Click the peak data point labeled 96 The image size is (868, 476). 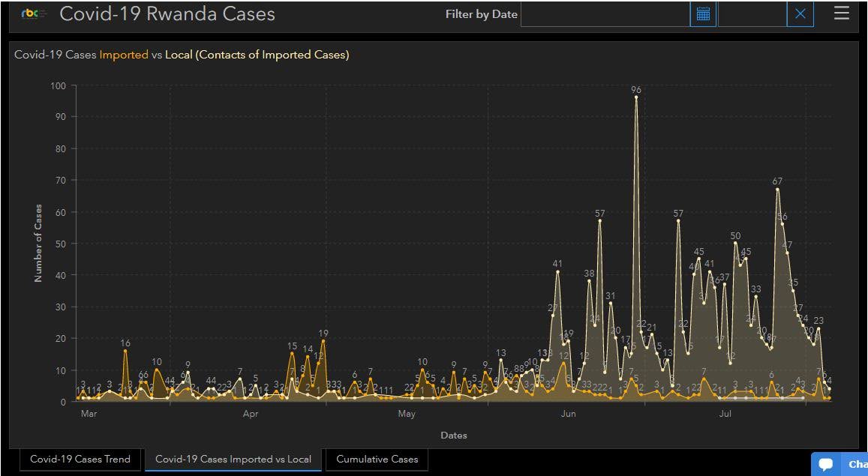[636, 97]
